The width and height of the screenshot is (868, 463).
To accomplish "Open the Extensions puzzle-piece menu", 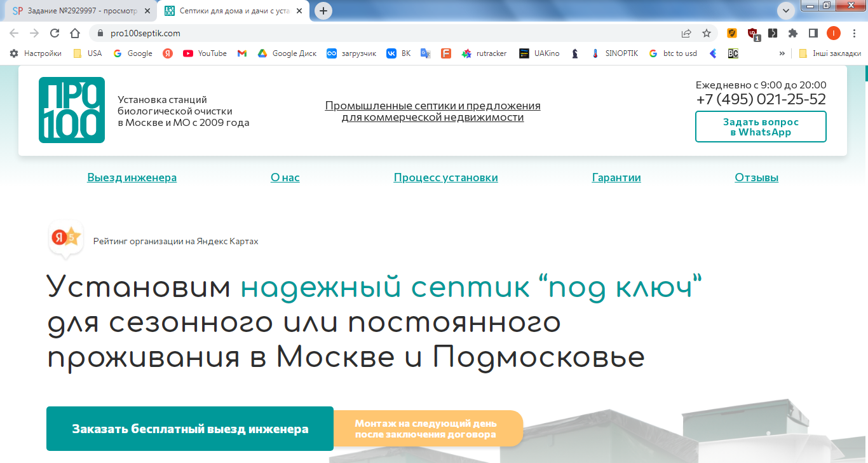I will pos(793,33).
